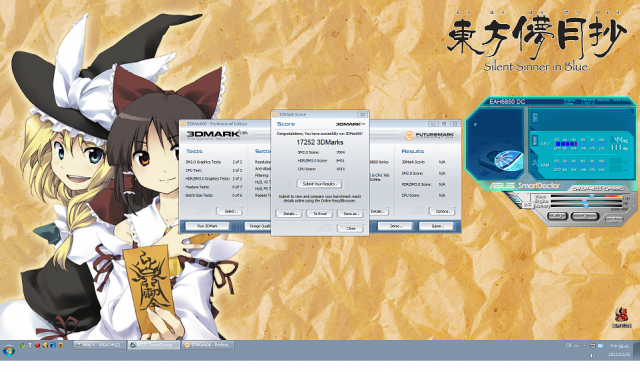640x372 pixels.
Task: Click the desktop icon at bottom right
Action: point(622,318)
